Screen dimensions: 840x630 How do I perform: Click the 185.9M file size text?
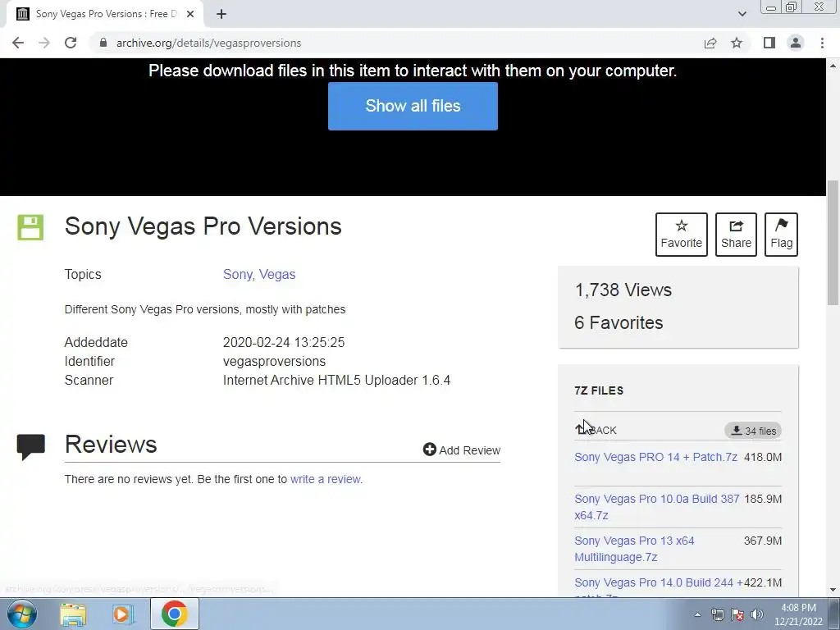pos(763,499)
